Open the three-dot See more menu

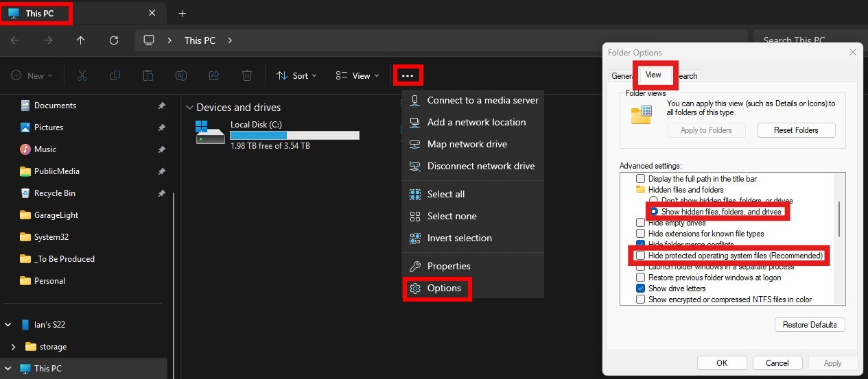[408, 75]
